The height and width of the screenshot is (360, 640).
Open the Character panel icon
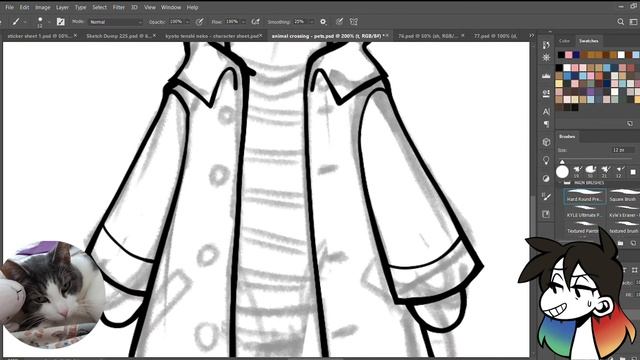(x=546, y=111)
